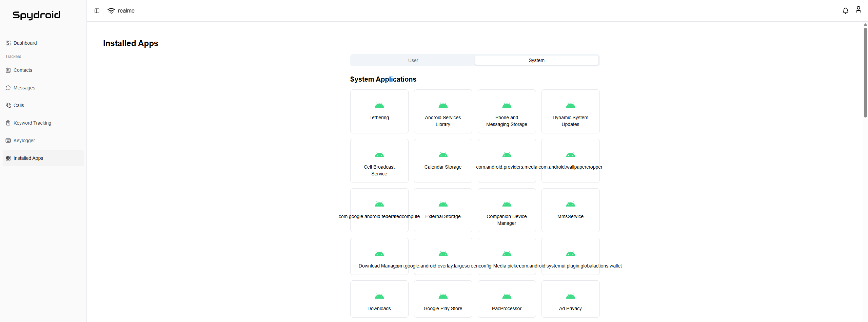868x322 pixels.
Task: Click Android icon above Phone and Messaging Storage
Action: 507,105
